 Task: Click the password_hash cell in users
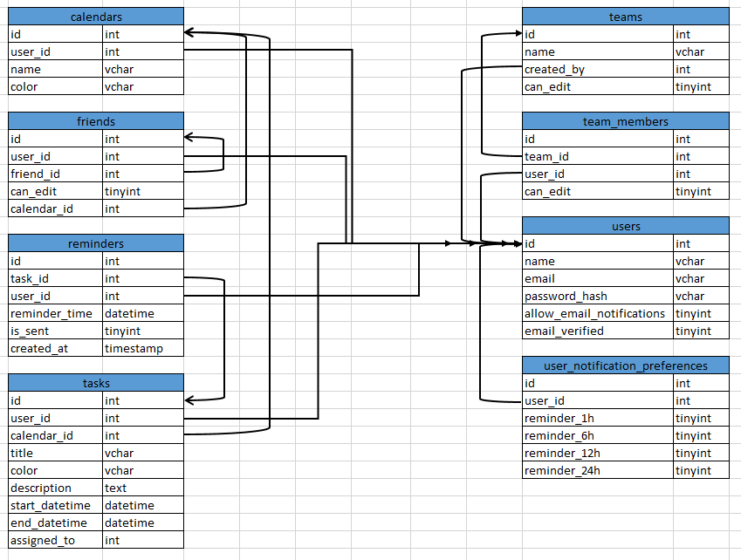coord(597,296)
